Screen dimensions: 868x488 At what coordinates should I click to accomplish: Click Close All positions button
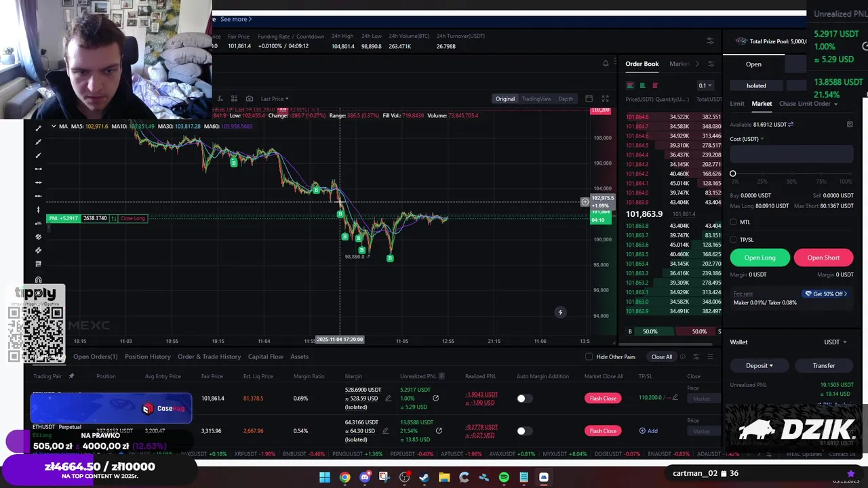click(x=662, y=357)
